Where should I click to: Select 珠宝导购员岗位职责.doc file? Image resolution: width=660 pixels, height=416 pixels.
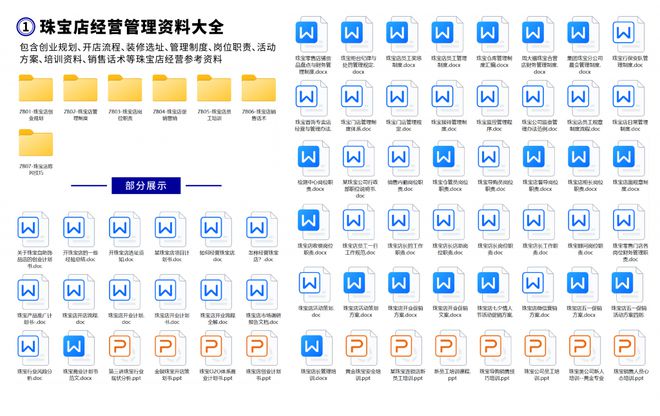(x=493, y=159)
